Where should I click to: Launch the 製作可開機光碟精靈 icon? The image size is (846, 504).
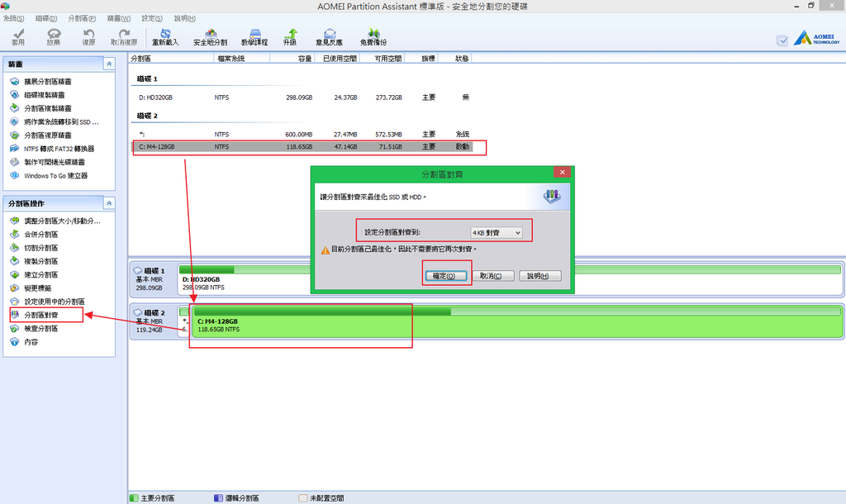pos(15,162)
